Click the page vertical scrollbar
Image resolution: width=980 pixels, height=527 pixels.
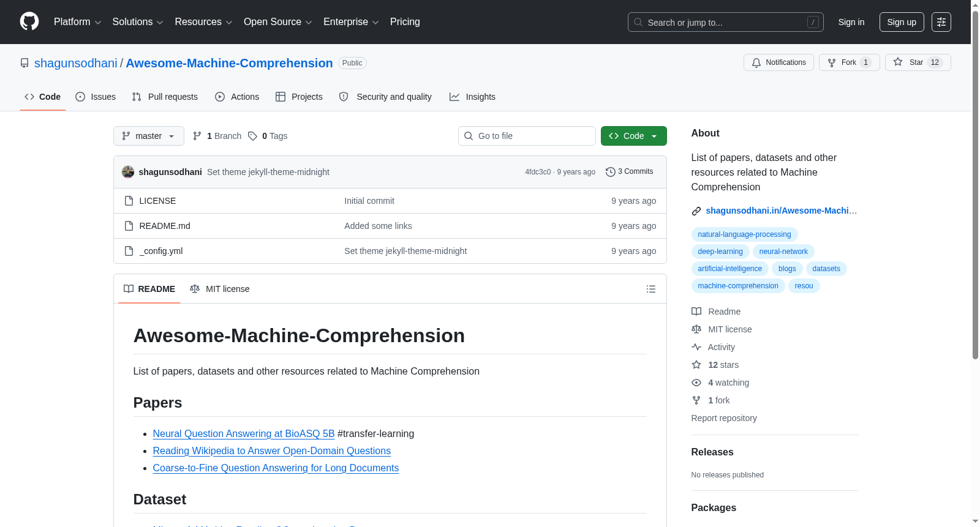(975, 184)
